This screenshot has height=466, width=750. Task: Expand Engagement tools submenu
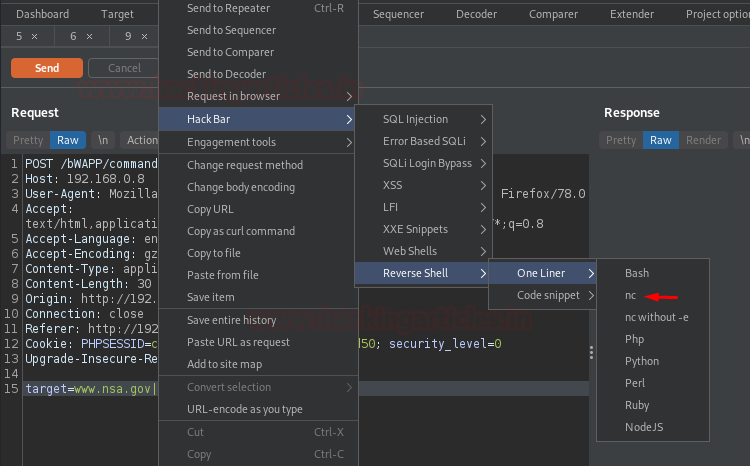click(x=258, y=142)
